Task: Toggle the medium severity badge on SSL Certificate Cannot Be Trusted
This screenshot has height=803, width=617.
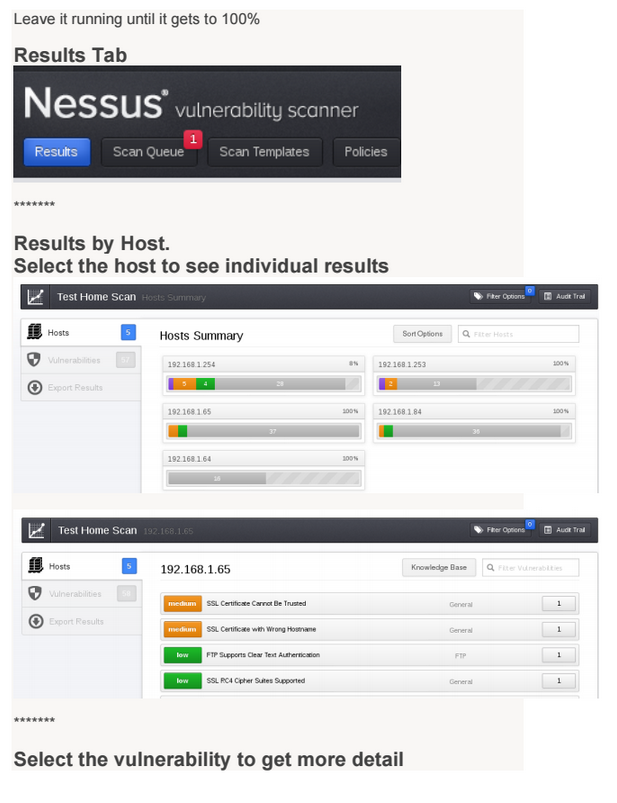Action: (x=182, y=603)
